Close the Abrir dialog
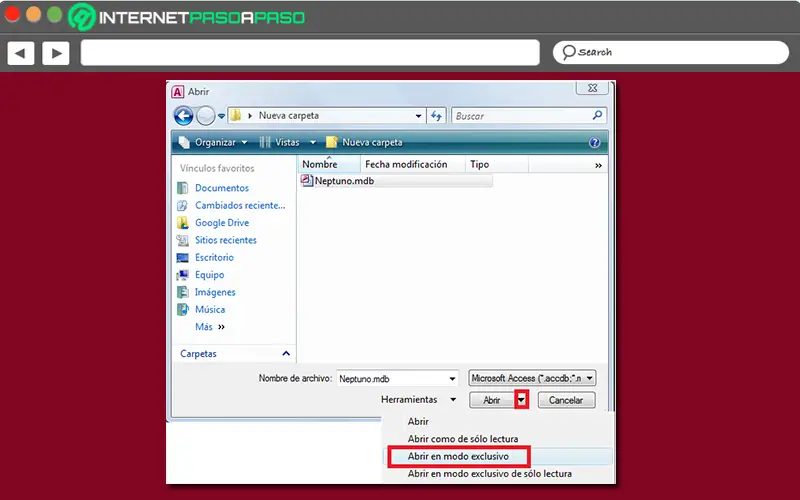Viewport: 800px width, 500px height. point(592,88)
